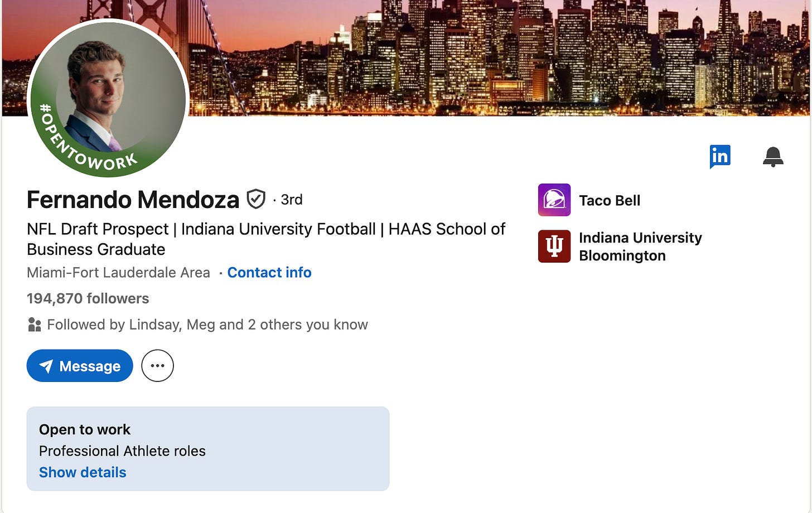Click the 3rd connection degree label
The width and height of the screenshot is (812, 513).
tap(291, 200)
